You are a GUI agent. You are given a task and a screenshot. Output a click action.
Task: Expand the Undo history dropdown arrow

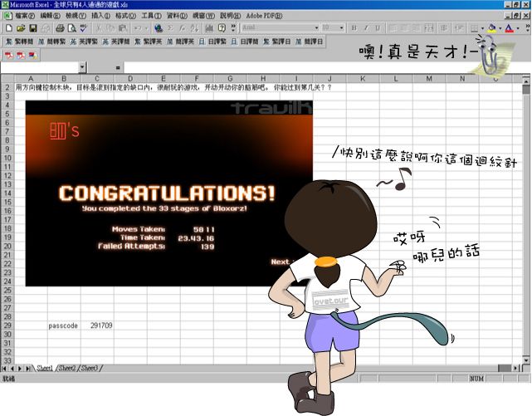point(146,28)
